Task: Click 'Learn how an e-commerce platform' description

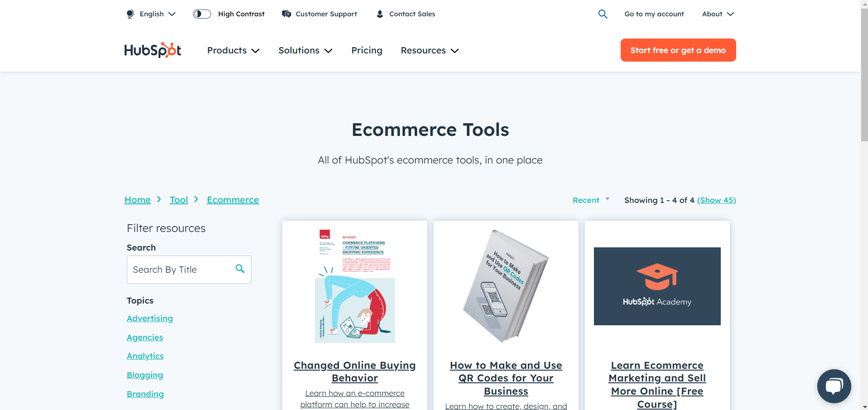Action: point(355,399)
